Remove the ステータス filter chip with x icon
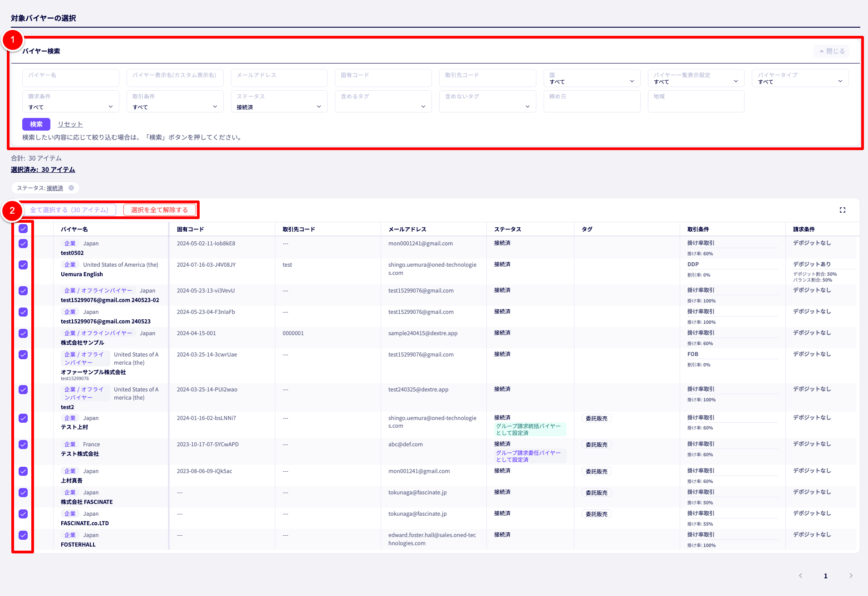868x596 pixels. tap(71, 188)
